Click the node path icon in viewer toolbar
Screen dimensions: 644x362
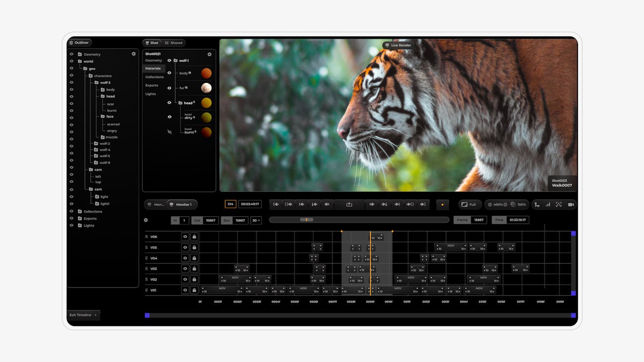(537, 204)
